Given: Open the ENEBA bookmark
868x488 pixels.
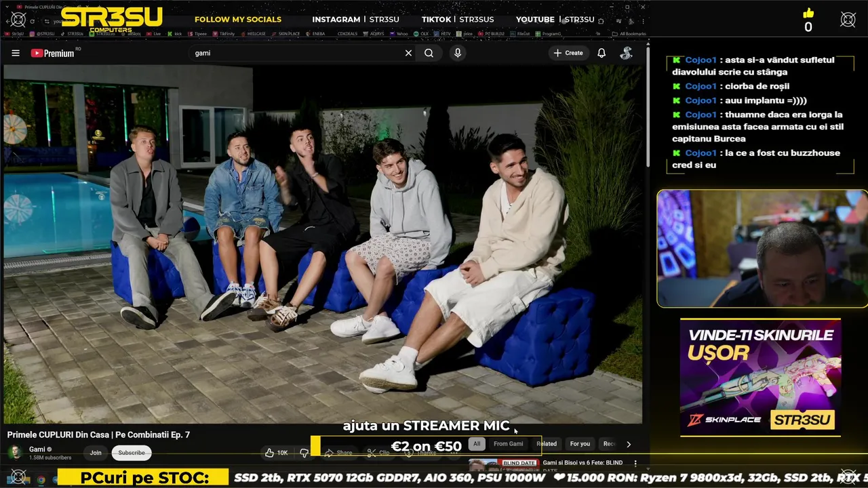Looking at the screenshot, I should (x=315, y=33).
